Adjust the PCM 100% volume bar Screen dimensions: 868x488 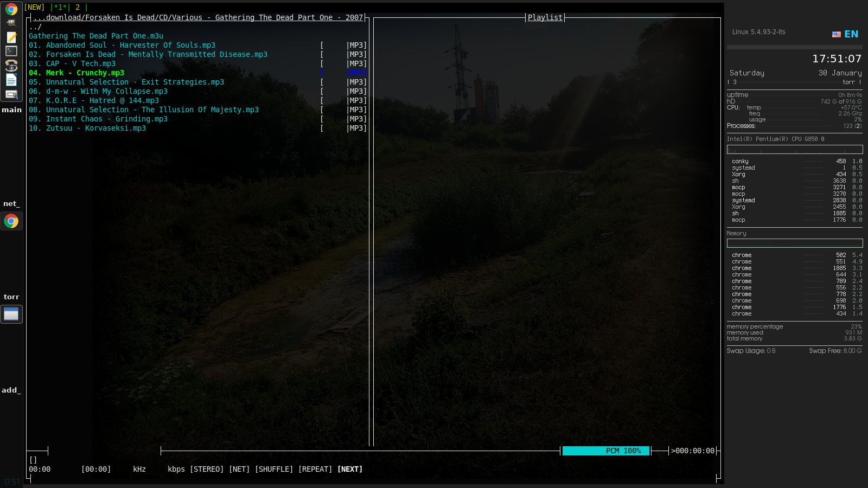click(606, 451)
